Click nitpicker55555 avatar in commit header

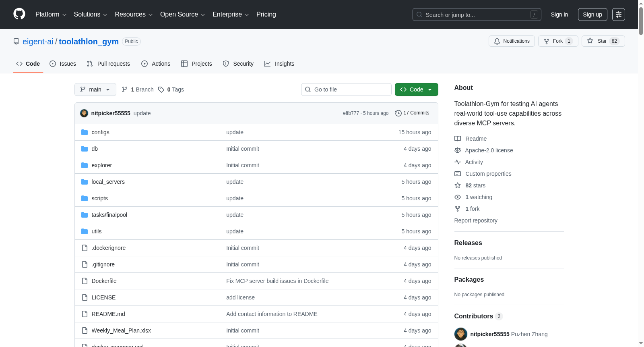point(84,113)
